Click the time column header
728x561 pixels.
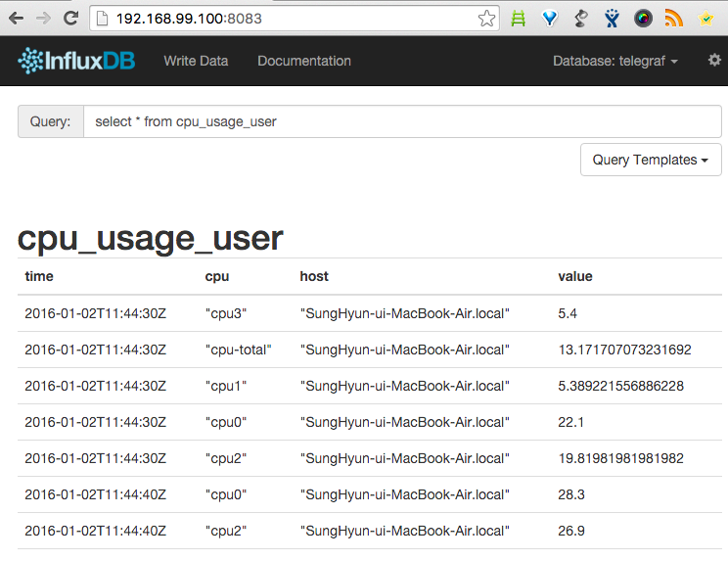click(39, 276)
